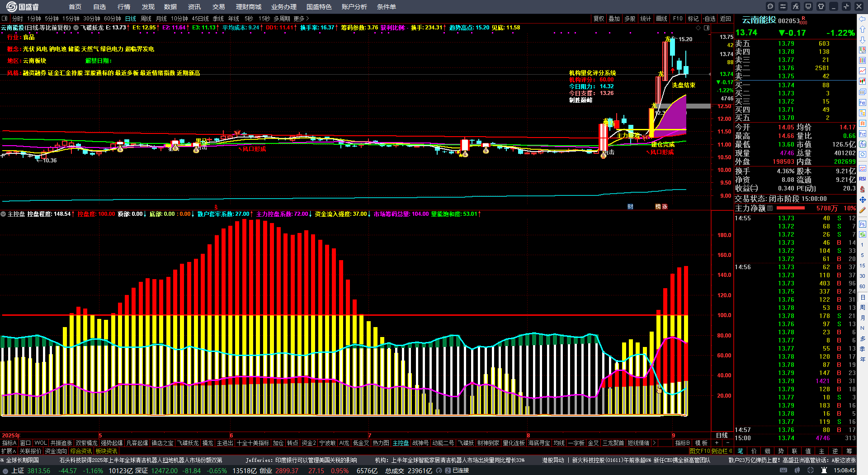Viewport: 868px width, 475px height.
Task: Open 图文F10 link
Action: click(x=700, y=451)
